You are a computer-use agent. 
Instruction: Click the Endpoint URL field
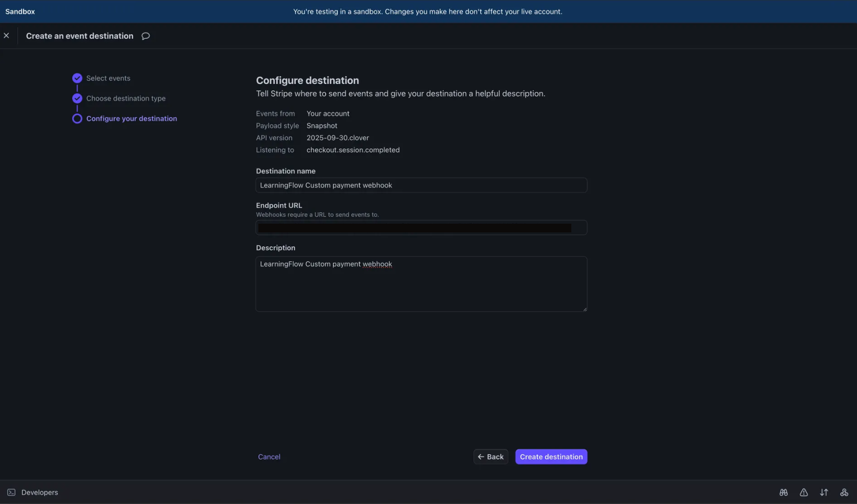point(421,227)
